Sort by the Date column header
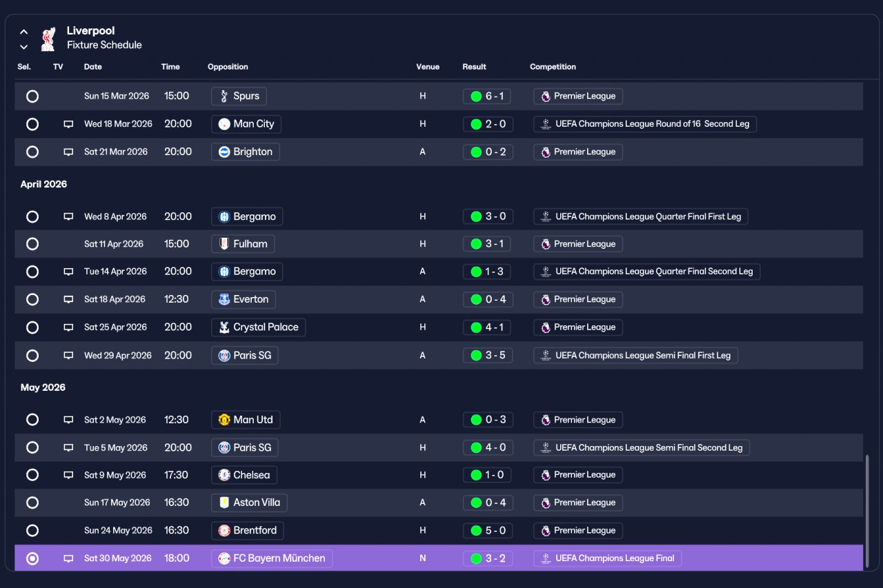The width and height of the screenshot is (883, 588). (93, 67)
